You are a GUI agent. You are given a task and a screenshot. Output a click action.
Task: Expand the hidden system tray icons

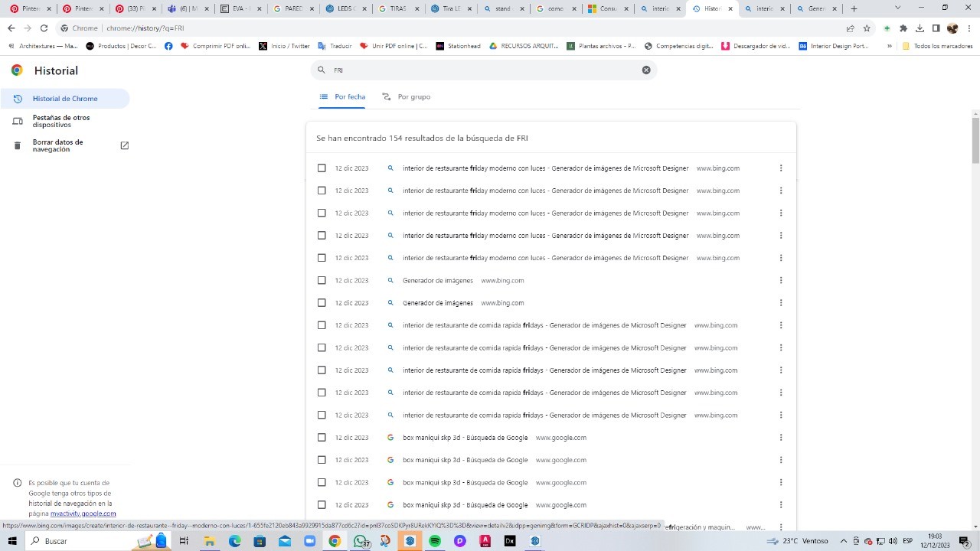pyautogui.click(x=844, y=541)
